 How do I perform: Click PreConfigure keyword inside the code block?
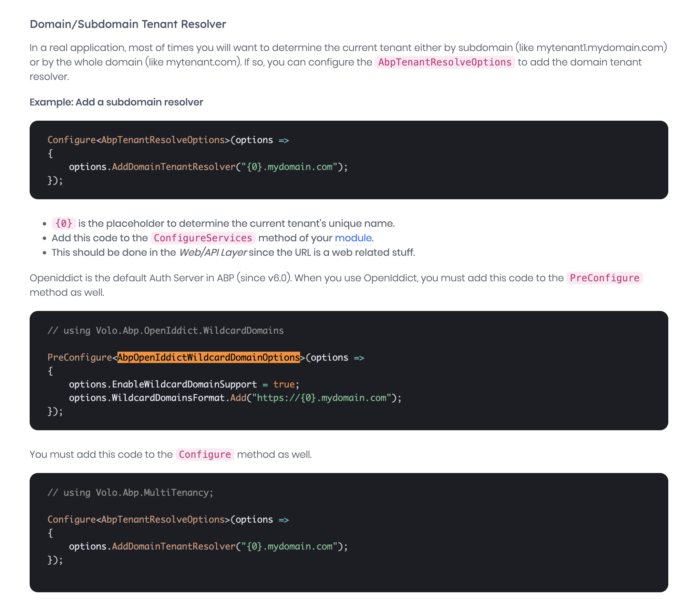tap(80, 358)
